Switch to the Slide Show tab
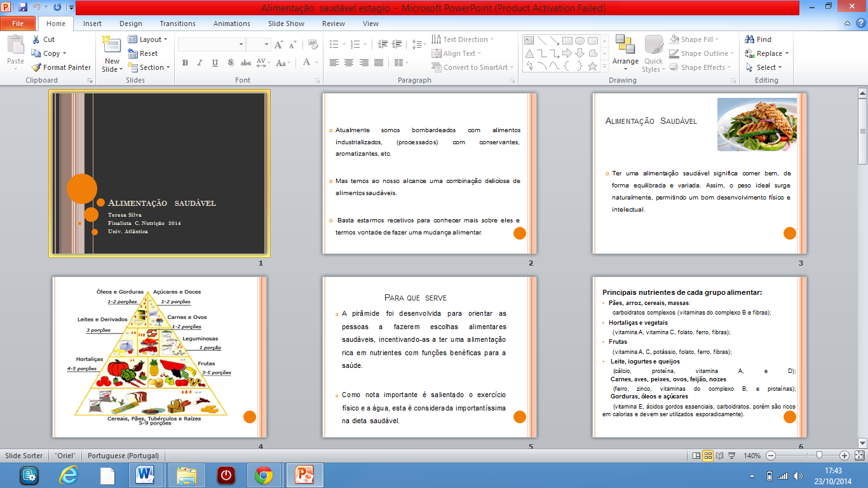Screen dimensions: 868x488 tap(287, 24)
